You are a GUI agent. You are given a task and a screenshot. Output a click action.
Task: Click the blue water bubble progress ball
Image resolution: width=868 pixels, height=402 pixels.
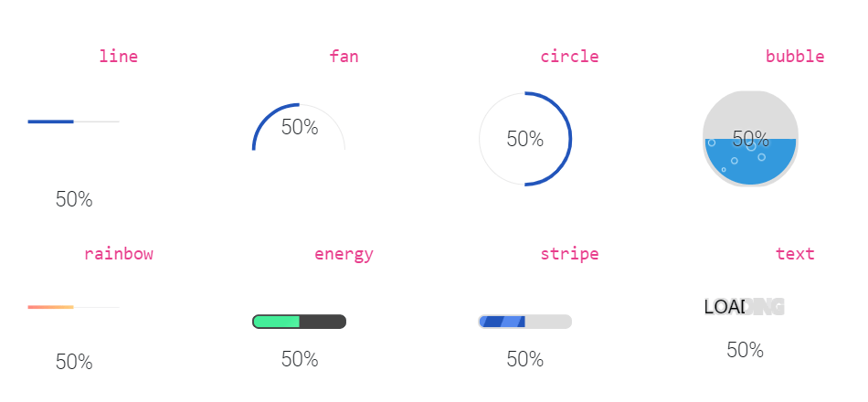click(750, 160)
